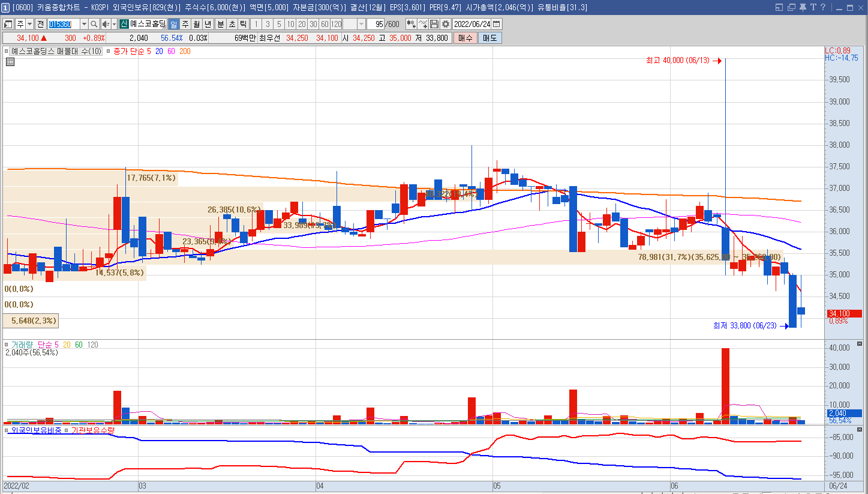Switch to 년 yearly chart period
The height and width of the screenshot is (494, 868).
tap(208, 24)
